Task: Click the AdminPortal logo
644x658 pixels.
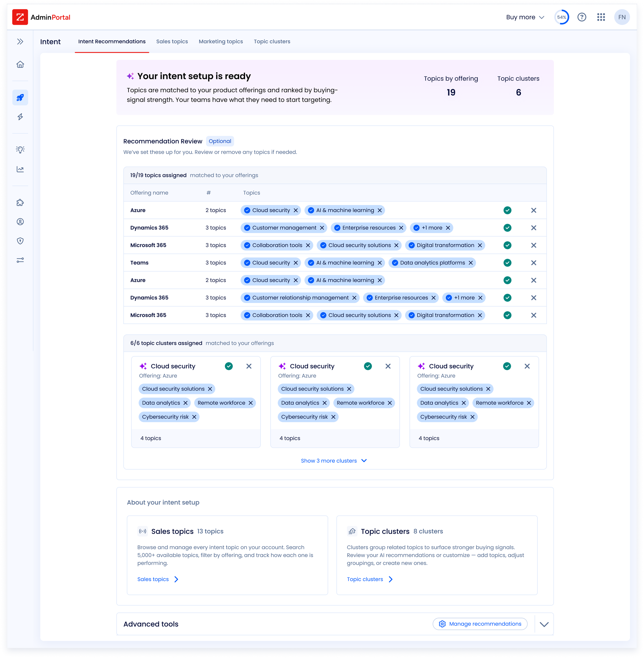Action: click(41, 17)
